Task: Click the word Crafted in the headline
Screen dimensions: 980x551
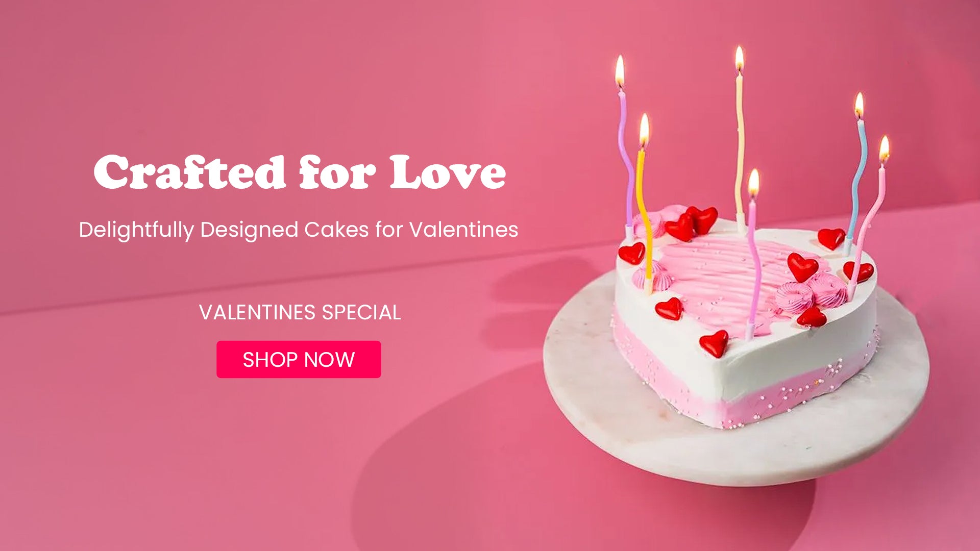Action: point(189,172)
